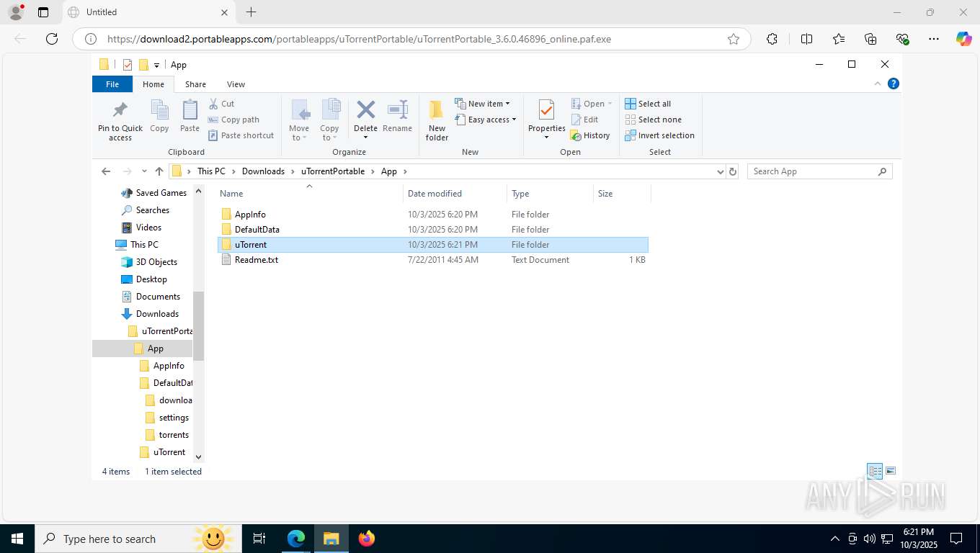
Task: Select Searches in navigation pane
Action: coord(146,210)
